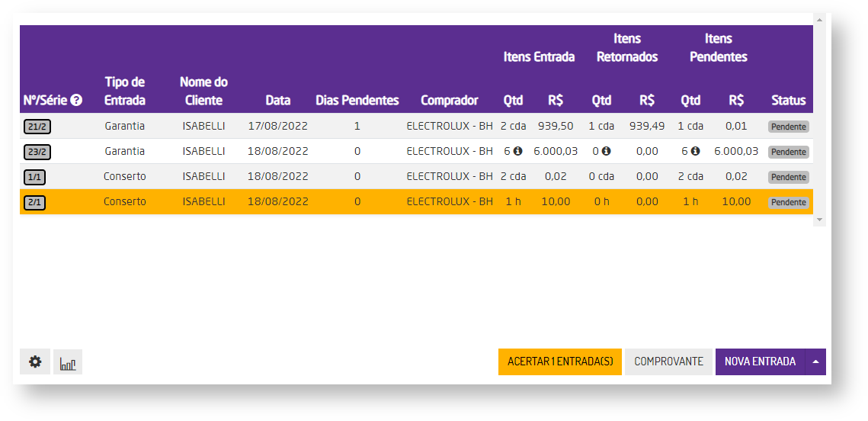The image size is (868, 421).
Task: Click Pendente status of row 2/1
Action: point(788,203)
